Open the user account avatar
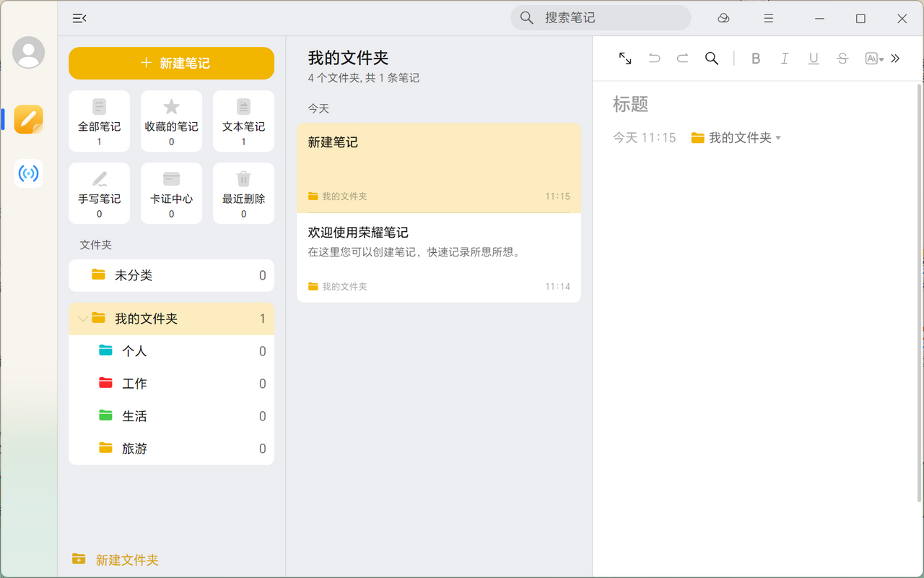The image size is (924, 578). [x=29, y=52]
